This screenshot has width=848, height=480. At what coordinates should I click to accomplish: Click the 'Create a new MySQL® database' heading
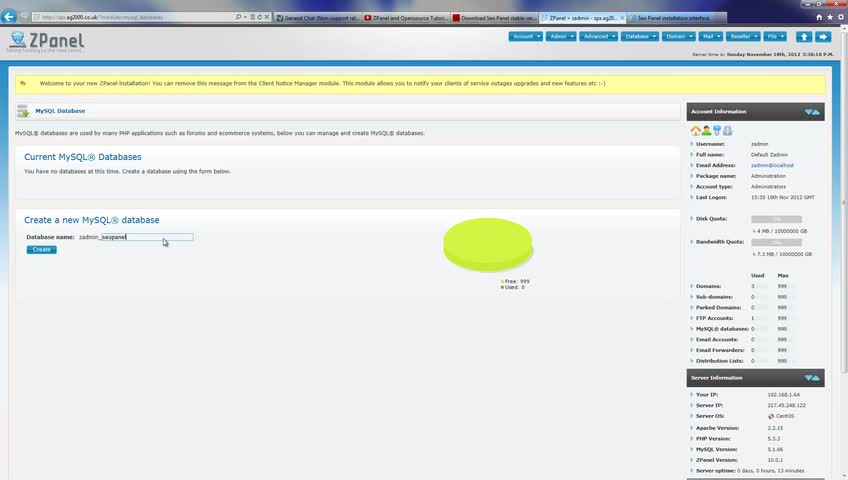pos(91,220)
